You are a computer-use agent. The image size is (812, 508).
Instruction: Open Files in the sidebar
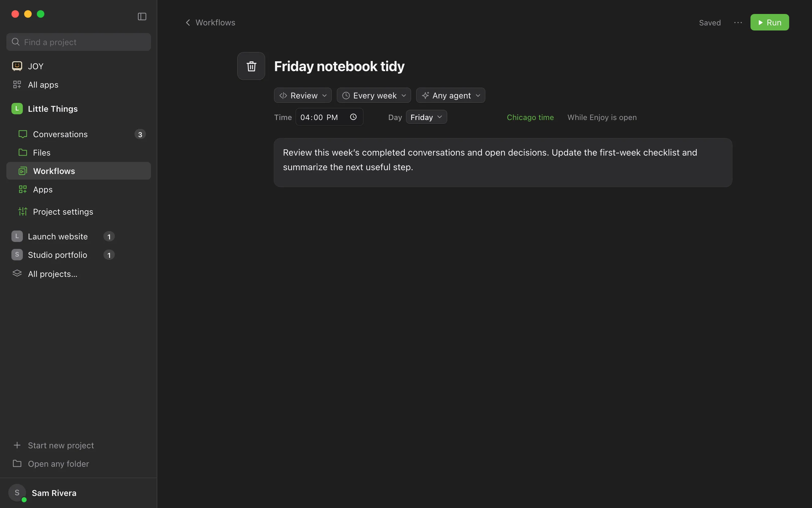click(79, 152)
